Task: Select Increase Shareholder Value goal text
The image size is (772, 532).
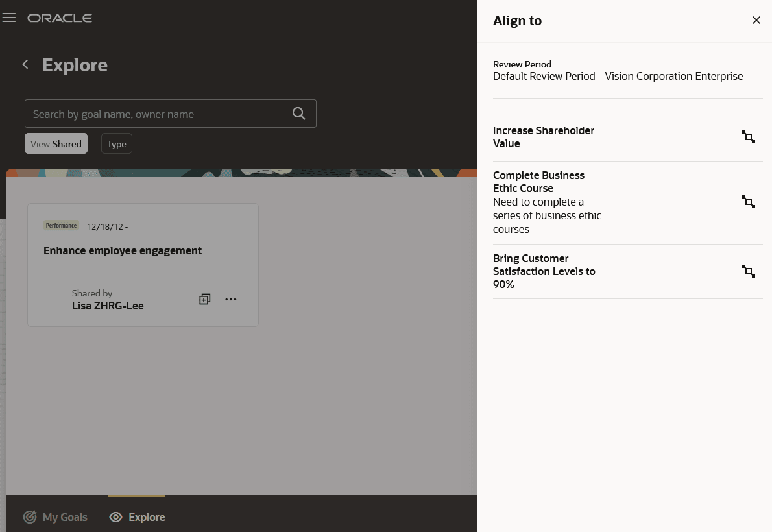Action: pos(544,137)
